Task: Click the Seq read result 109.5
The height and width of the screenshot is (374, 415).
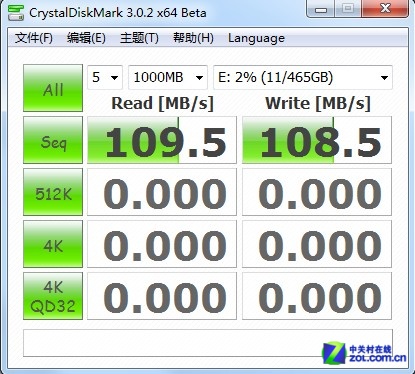Action: click(162, 140)
